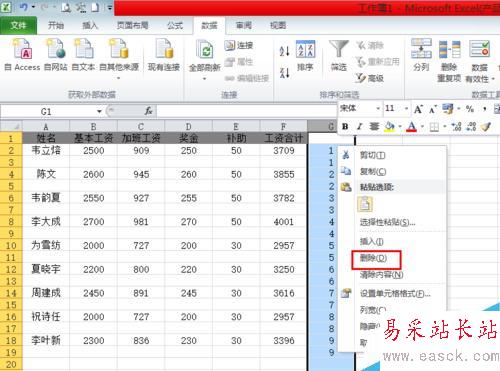Click format painter brush in mini toolbar
This screenshot has width=500, height=371.
coord(486,127)
